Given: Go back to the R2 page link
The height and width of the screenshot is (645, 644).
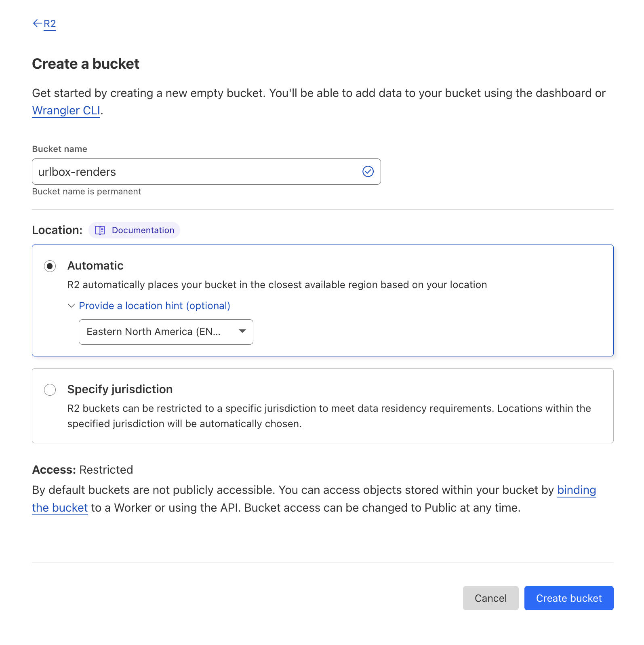Looking at the screenshot, I should pos(50,24).
